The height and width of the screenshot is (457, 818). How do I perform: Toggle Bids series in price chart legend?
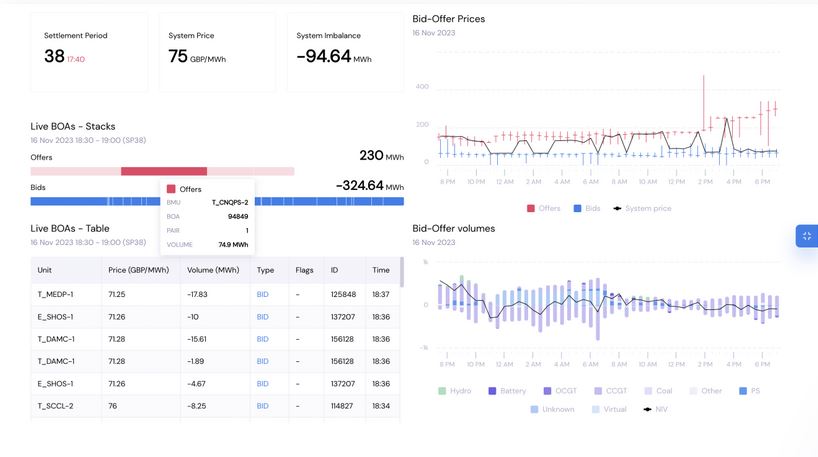tap(586, 208)
